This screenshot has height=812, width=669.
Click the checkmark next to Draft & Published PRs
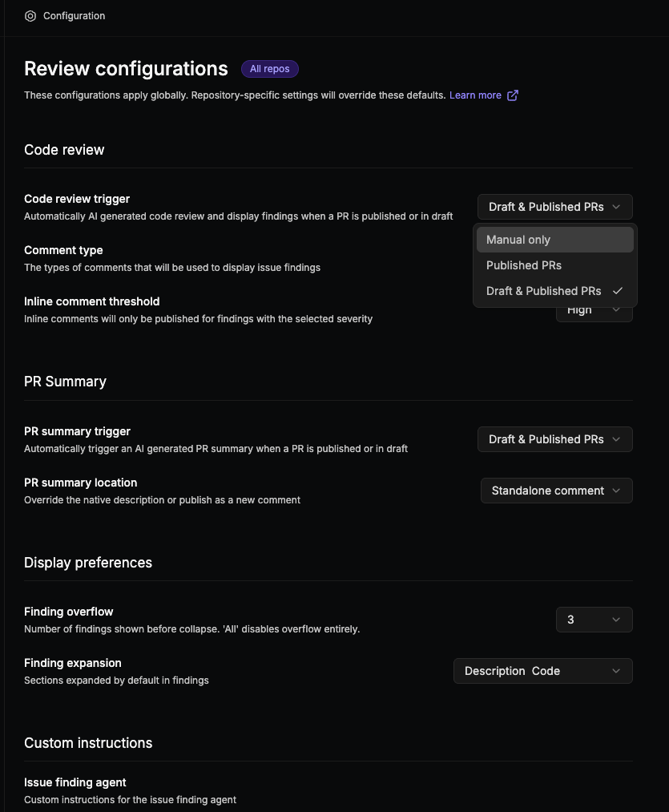coord(619,291)
